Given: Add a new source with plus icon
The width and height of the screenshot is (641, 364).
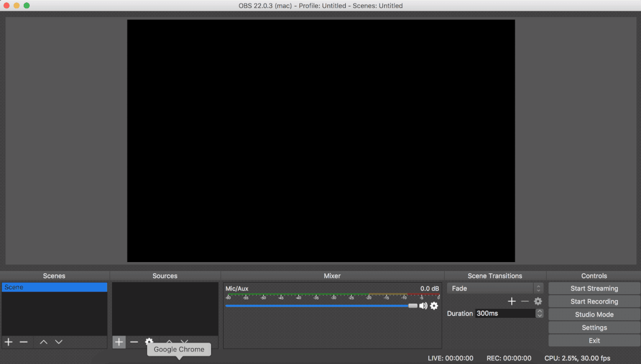Looking at the screenshot, I should pos(119,342).
